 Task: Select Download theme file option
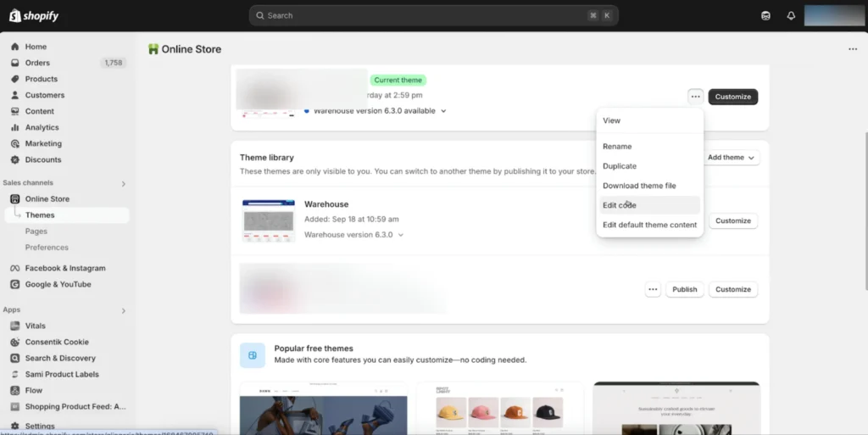[650, 186]
